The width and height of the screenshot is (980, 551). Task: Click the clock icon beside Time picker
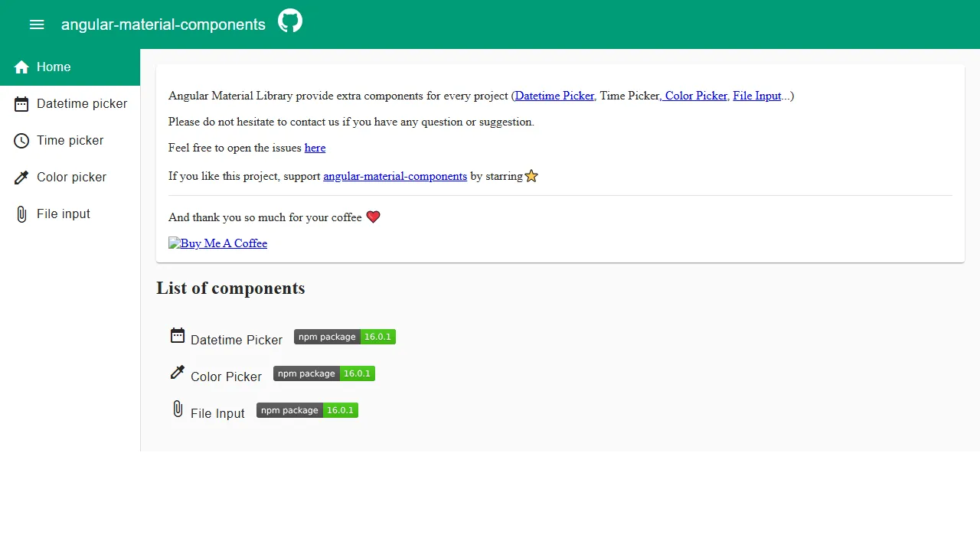(x=21, y=140)
